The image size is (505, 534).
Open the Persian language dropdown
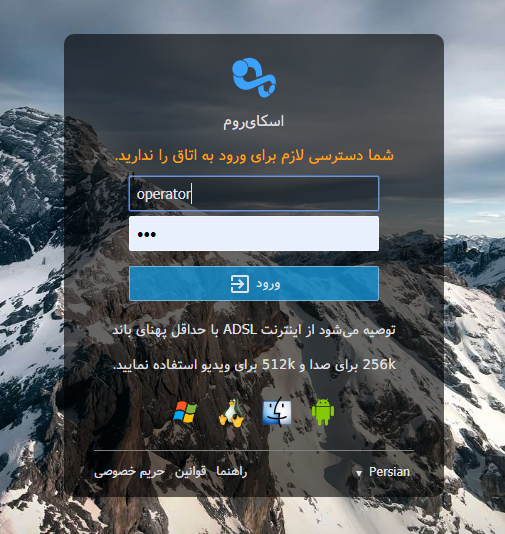point(383,472)
